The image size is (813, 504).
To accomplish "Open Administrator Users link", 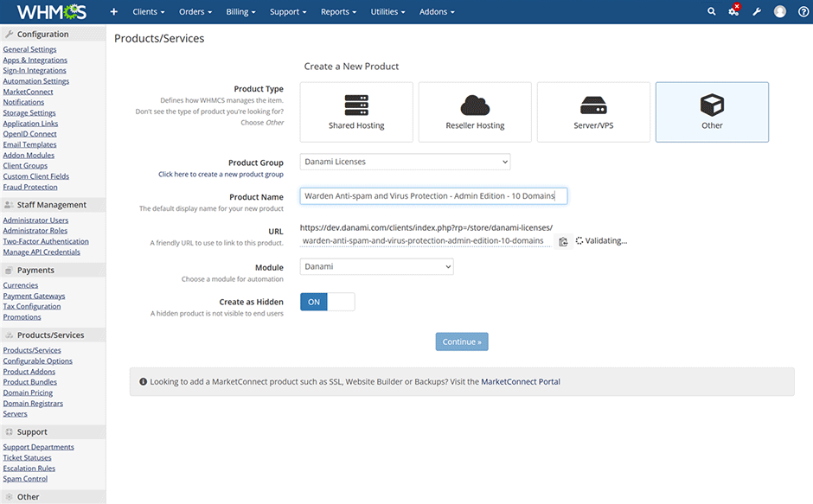I will [x=35, y=220].
